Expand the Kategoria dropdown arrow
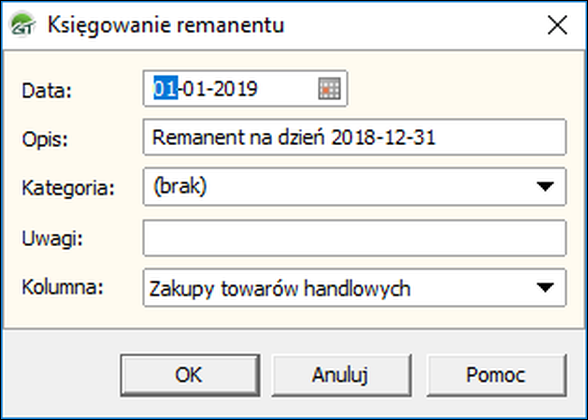The image size is (588, 420). 545,186
